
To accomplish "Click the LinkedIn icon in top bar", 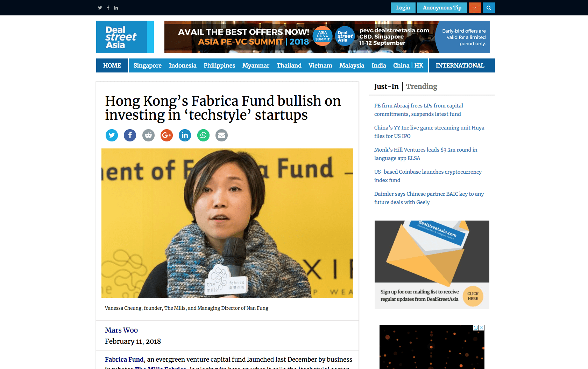I will pyautogui.click(x=116, y=8).
